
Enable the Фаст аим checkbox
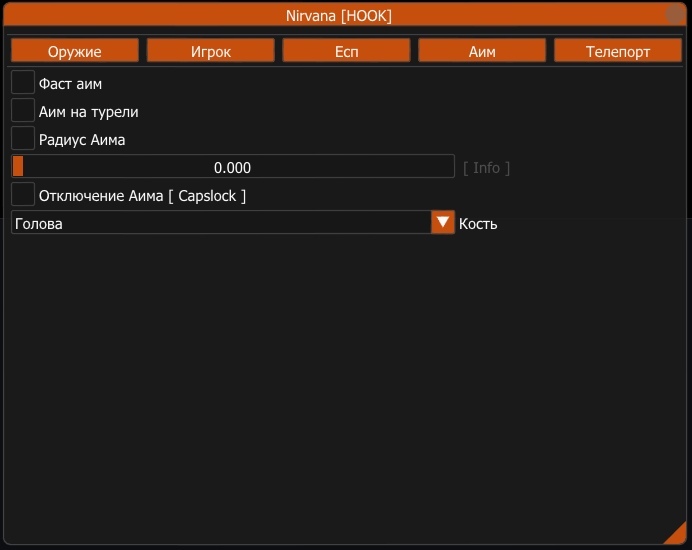tap(23, 83)
